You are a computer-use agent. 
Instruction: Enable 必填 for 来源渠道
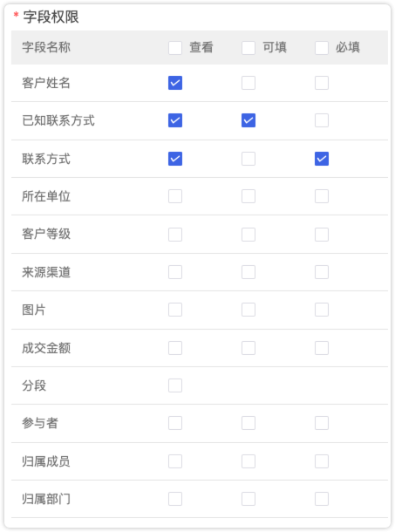coord(322,272)
